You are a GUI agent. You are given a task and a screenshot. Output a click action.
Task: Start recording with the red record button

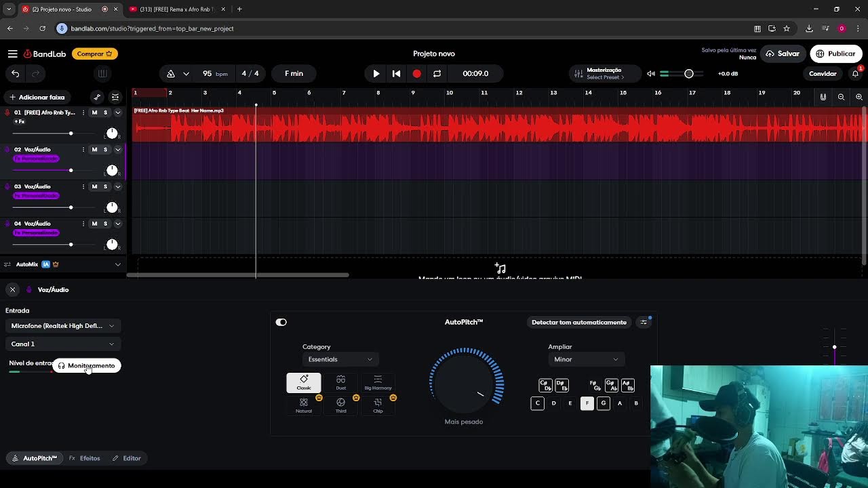point(417,73)
